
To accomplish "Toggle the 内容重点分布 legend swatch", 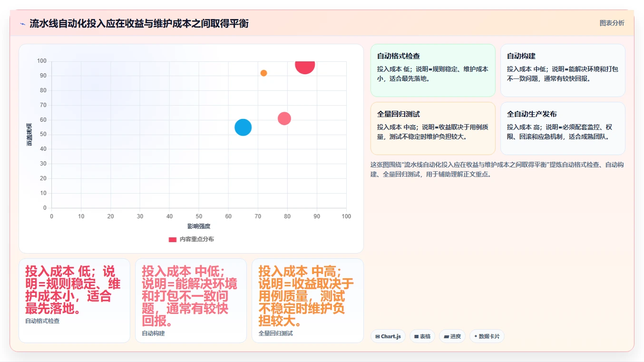I will (172, 239).
